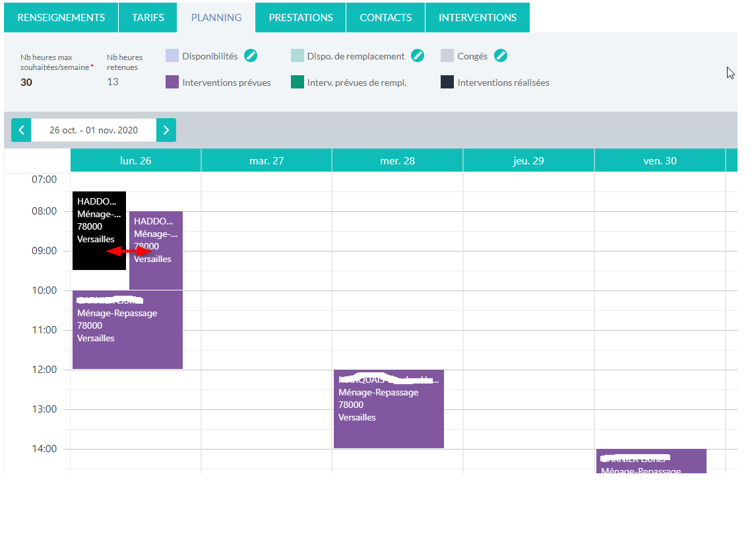Click the Interventions réalisées legend square
This screenshot has height=536, width=756.
447,83
